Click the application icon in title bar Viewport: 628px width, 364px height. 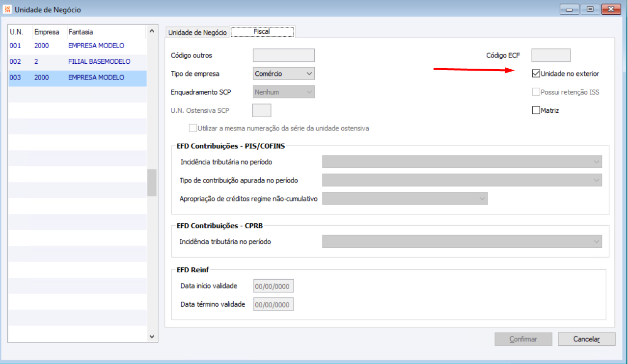[8, 9]
